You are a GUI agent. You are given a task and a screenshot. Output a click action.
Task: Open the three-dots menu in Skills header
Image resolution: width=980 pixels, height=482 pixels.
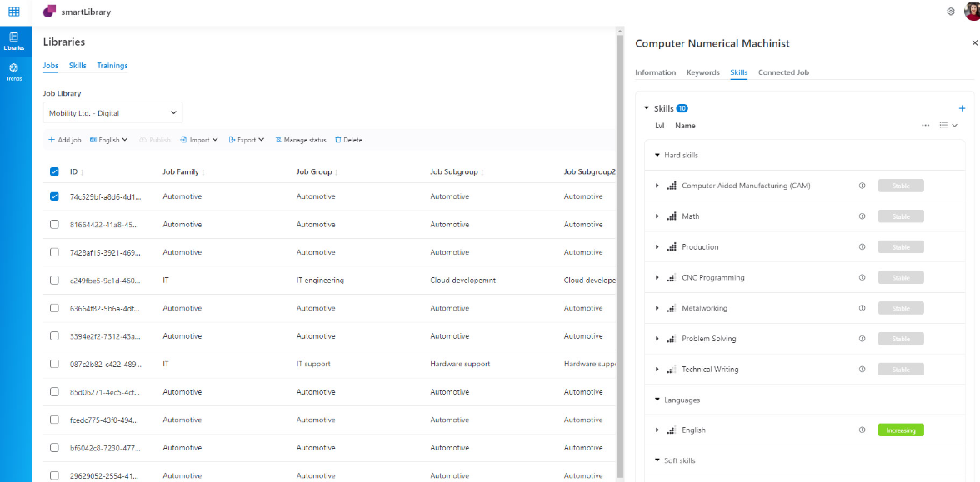[926, 126]
